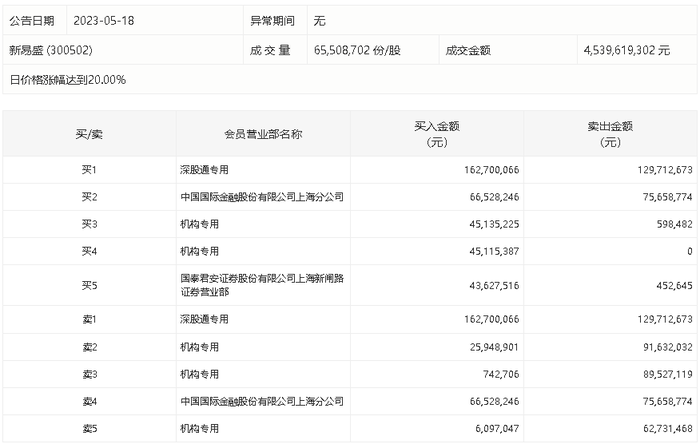This screenshot has height=444, width=700.
Task: Click 机构专用 in the 卖5 row
Action: (199, 428)
